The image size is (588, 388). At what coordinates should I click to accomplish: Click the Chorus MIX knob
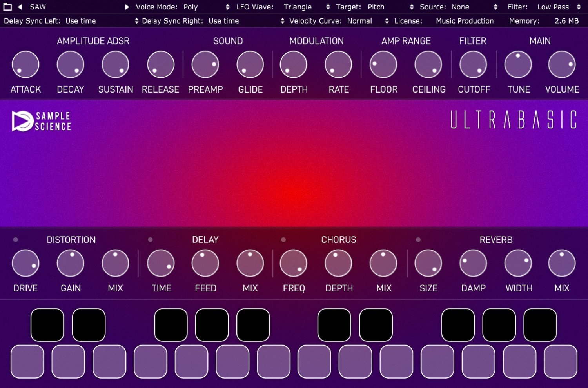(x=383, y=263)
